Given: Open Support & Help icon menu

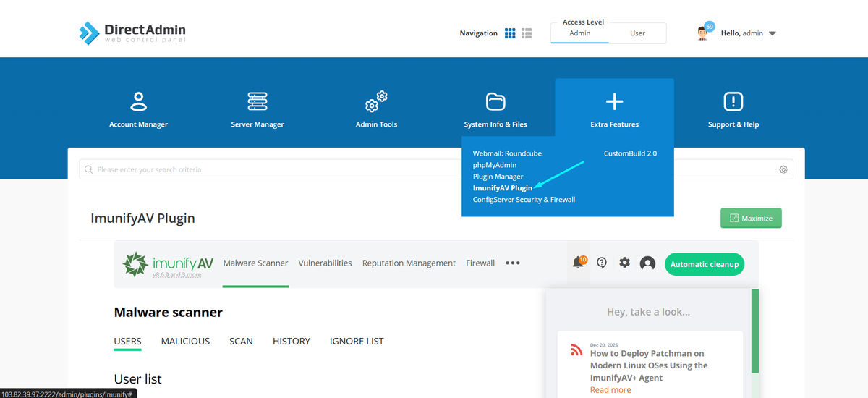Looking at the screenshot, I should [733, 102].
